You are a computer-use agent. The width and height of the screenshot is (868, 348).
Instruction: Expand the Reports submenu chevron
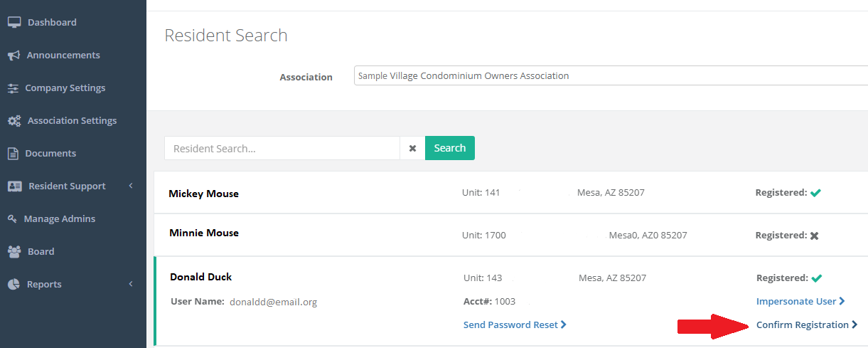click(131, 285)
